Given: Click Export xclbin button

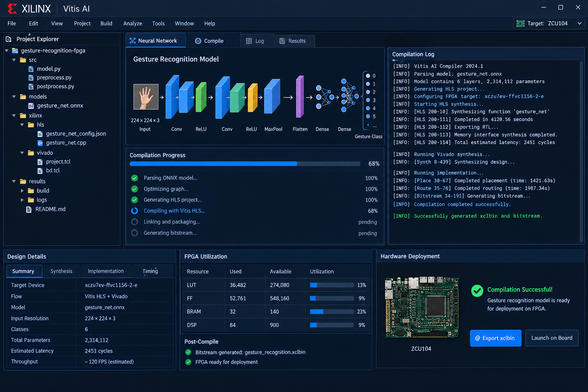Looking at the screenshot, I should point(495,338).
